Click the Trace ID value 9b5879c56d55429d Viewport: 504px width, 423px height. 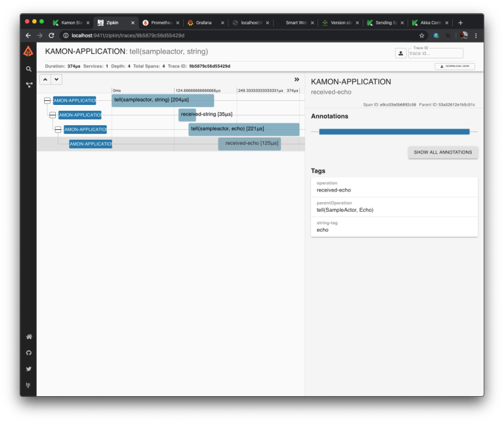point(209,66)
